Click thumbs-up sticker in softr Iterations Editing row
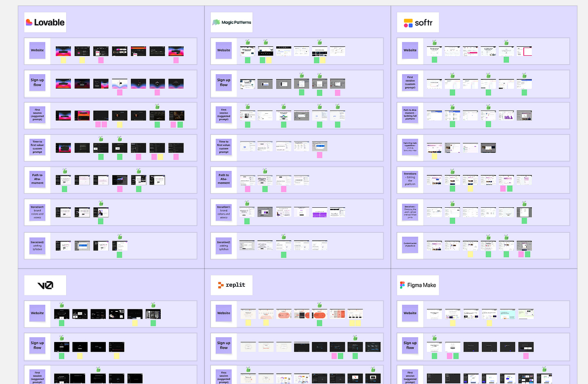The height and width of the screenshot is (384, 588). click(452, 171)
